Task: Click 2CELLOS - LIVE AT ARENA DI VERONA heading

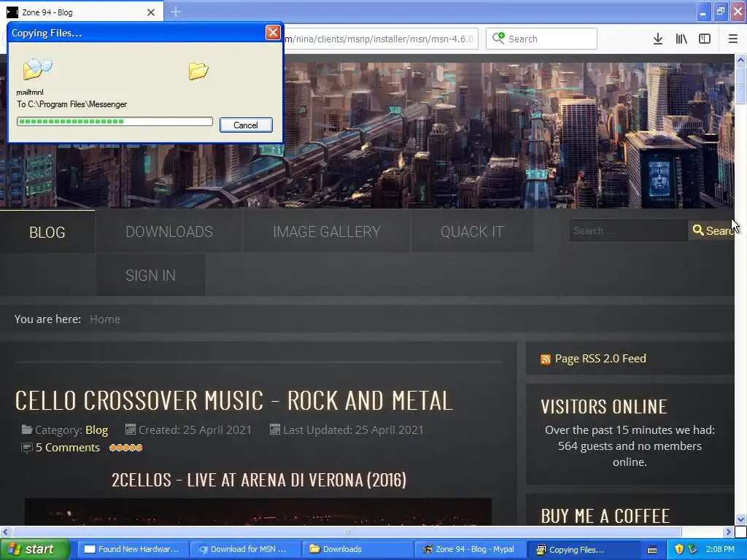Action: 259,480
